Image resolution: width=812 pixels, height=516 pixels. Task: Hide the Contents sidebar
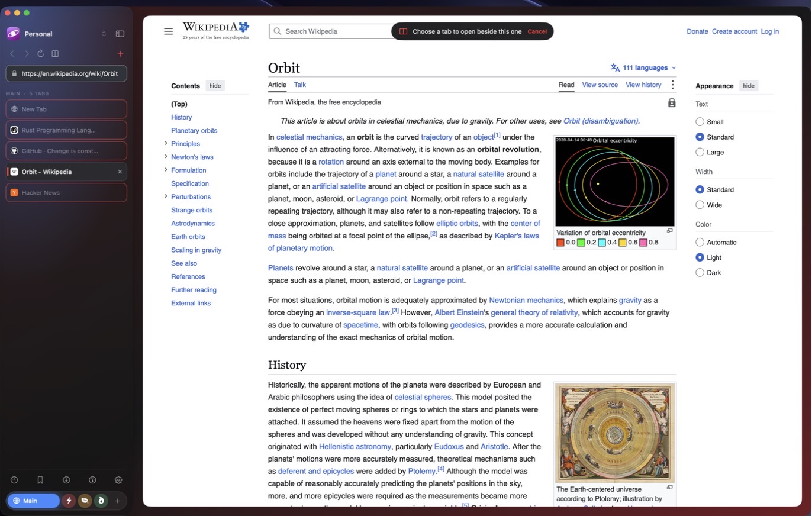coord(215,86)
